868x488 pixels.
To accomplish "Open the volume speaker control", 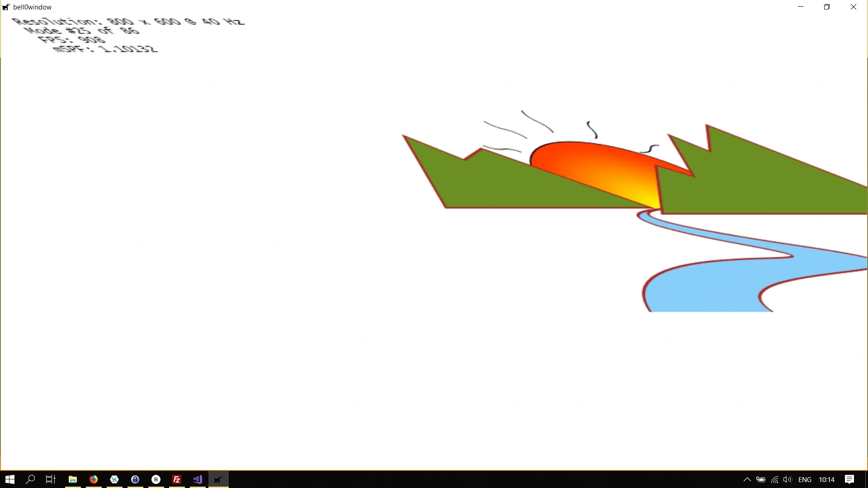I will [x=788, y=479].
